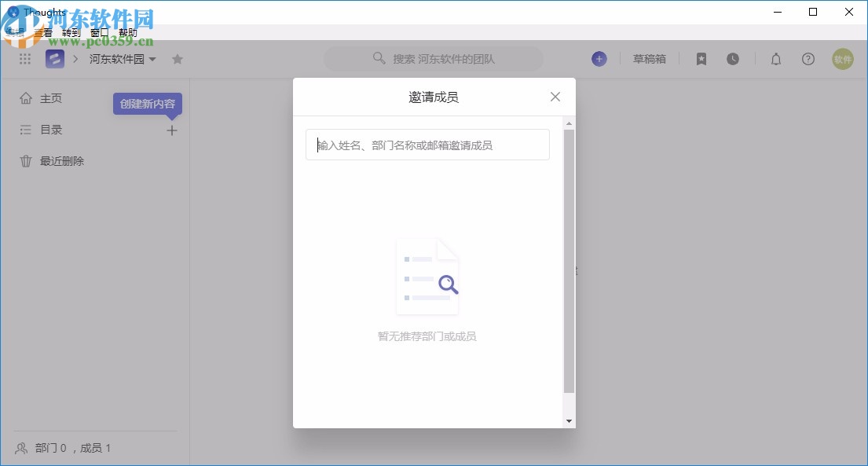Open the 帮助 menu
This screenshot has height=466, width=868.
tap(127, 32)
